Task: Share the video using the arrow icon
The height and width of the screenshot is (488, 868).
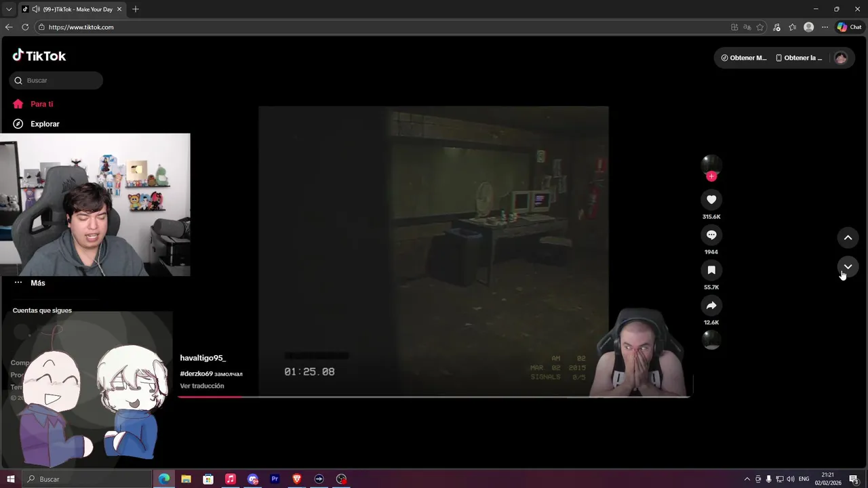Action: click(711, 305)
